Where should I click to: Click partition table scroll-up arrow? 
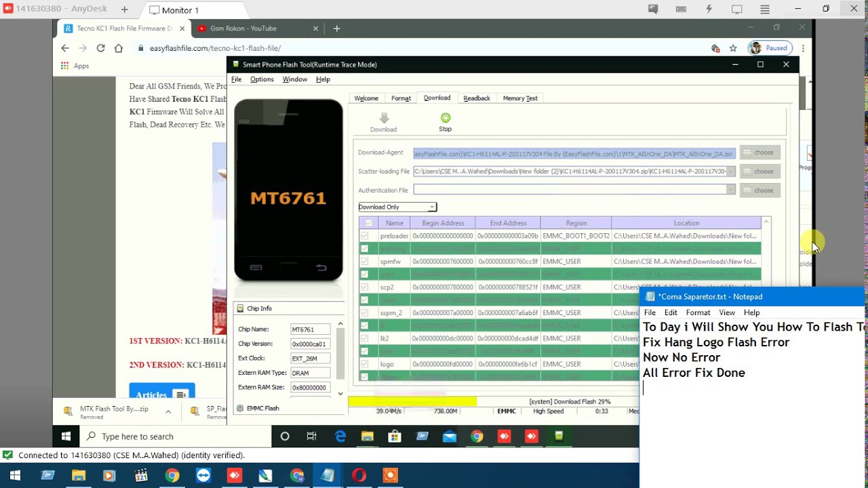tap(766, 222)
